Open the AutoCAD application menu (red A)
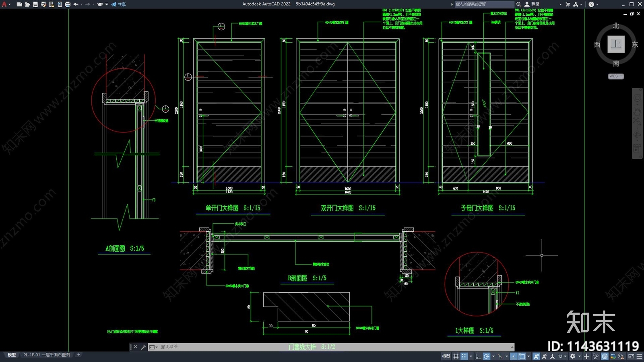This screenshot has height=362, width=644. 4,4
